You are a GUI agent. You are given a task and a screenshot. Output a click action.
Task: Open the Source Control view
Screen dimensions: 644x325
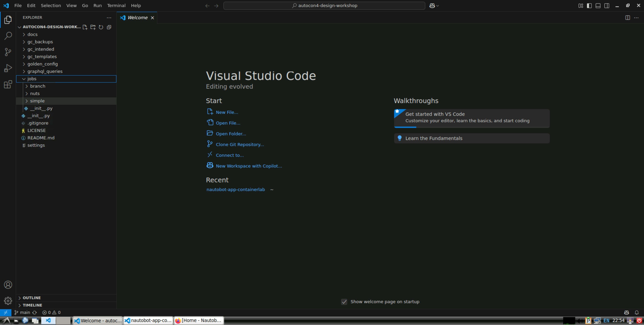tap(8, 52)
